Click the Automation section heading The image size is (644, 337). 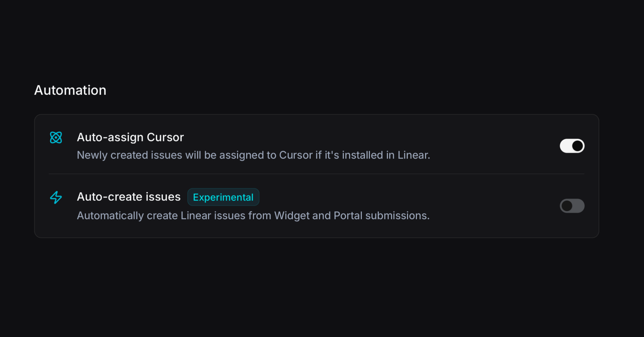click(70, 90)
